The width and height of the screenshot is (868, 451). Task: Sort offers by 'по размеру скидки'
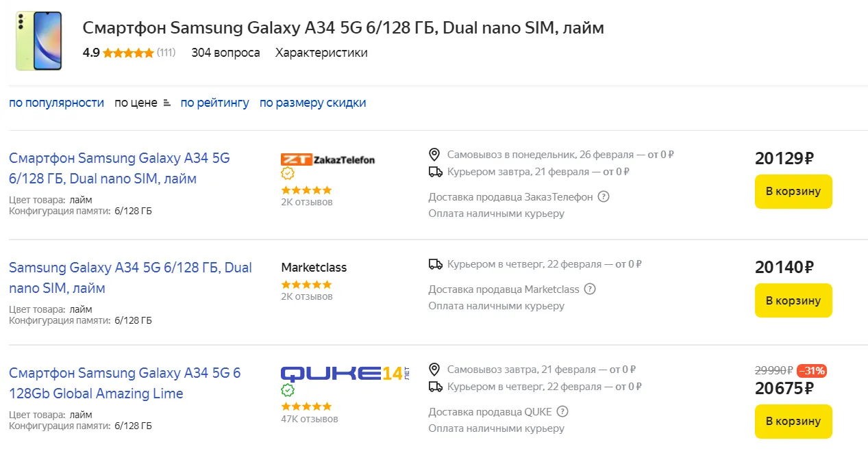(x=312, y=103)
